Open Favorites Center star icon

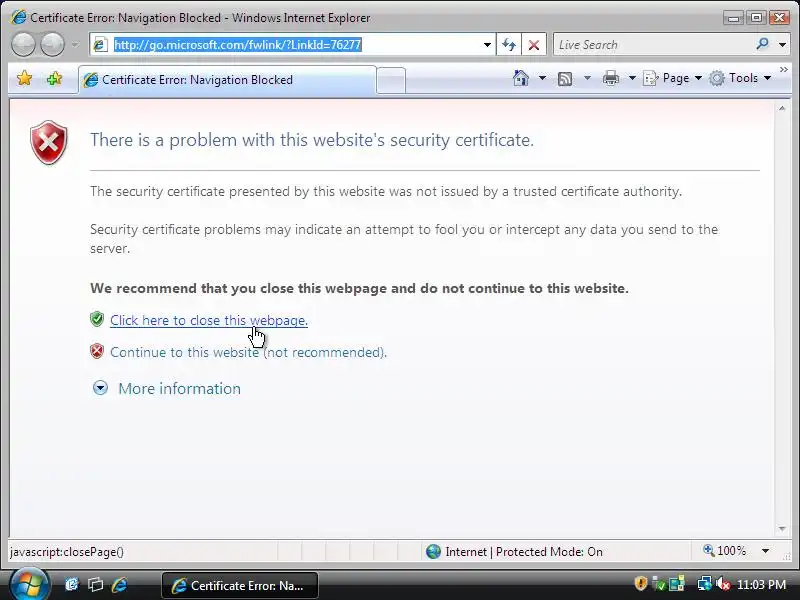(x=24, y=79)
